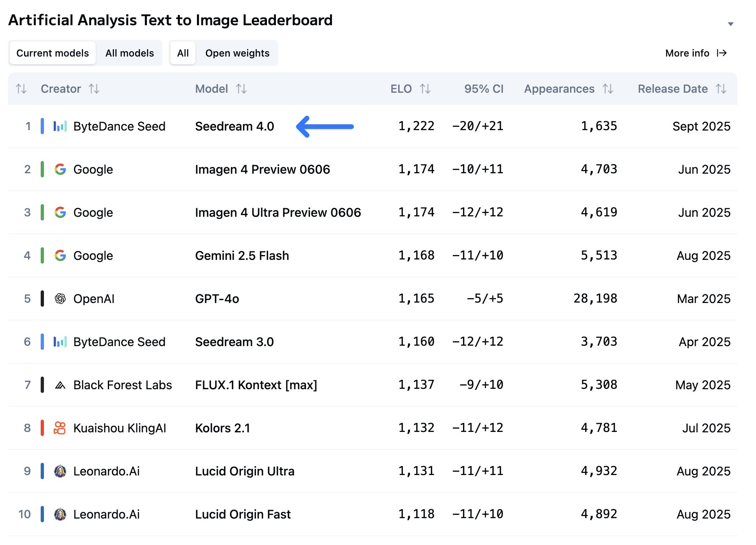Select the Seedream 4.0 model name
Viewport: 756px width, 545px height.
(235, 126)
